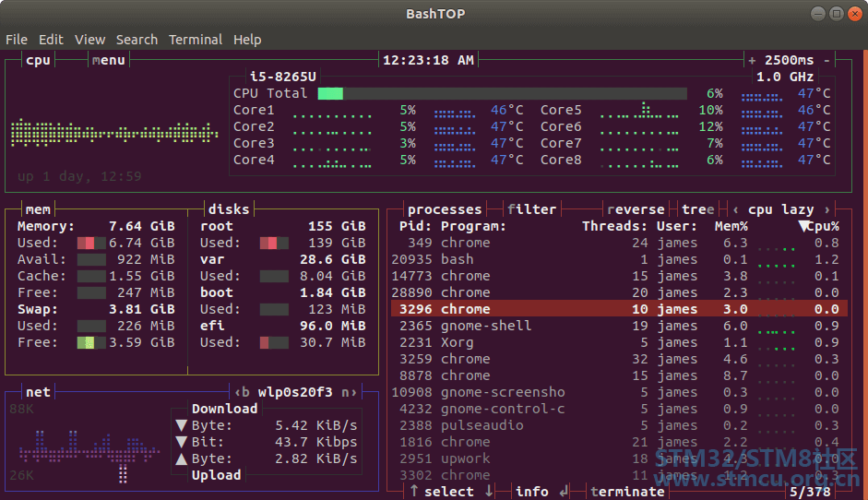Image resolution: width=868 pixels, height=500 pixels.
Task: Click the filter processes button
Action: (x=531, y=209)
